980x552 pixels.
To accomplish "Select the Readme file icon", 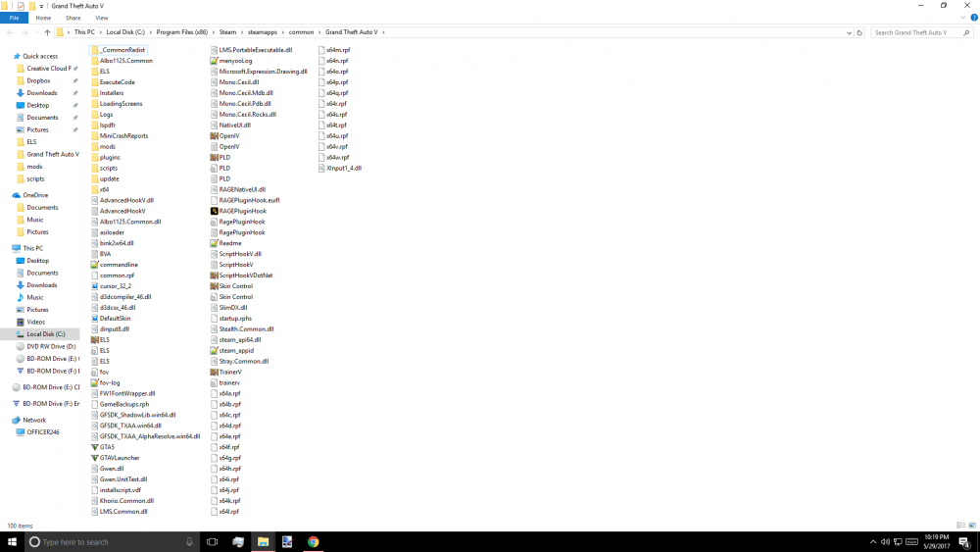I will 214,243.
